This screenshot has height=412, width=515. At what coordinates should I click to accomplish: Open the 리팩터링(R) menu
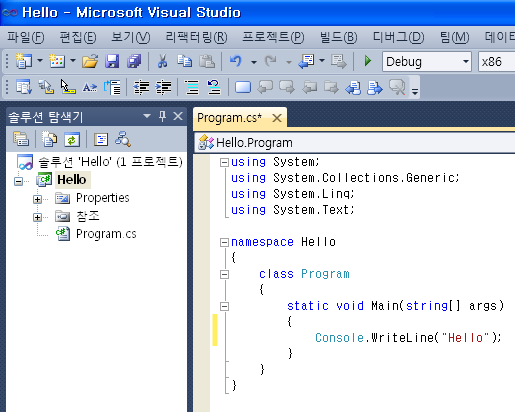click(x=197, y=37)
